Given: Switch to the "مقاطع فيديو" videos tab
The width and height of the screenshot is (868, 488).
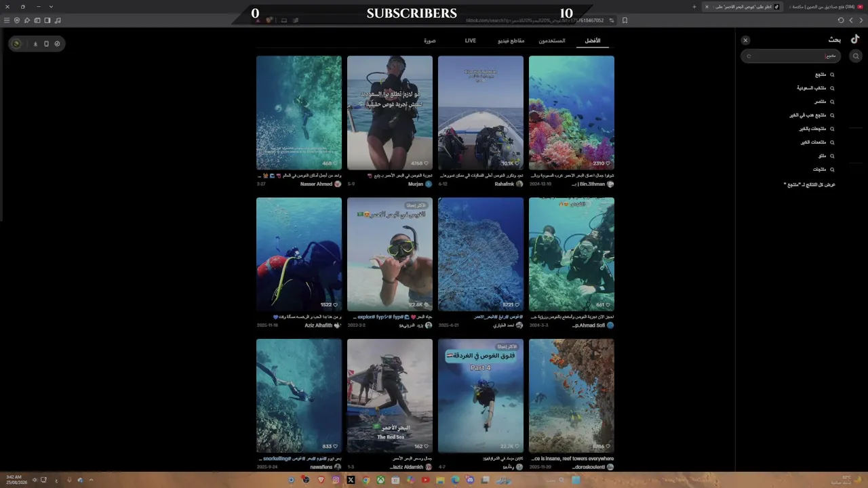Looking at the screenshot, I should [511, 41].
